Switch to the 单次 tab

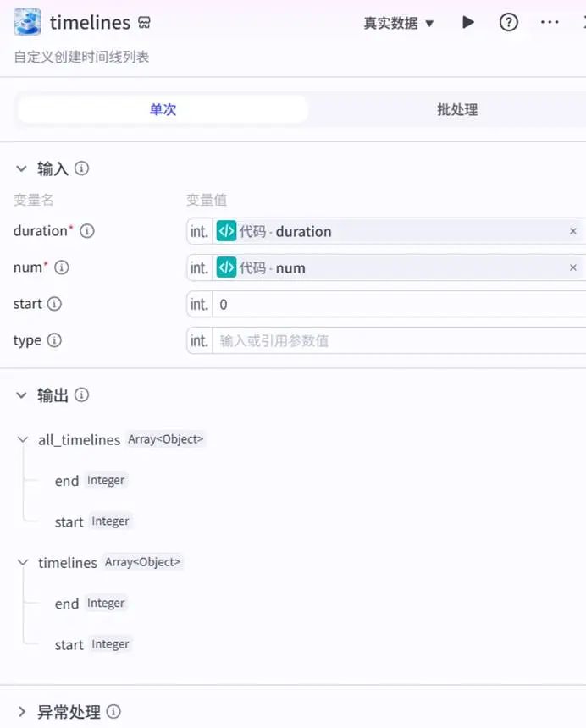pos(163,109)
